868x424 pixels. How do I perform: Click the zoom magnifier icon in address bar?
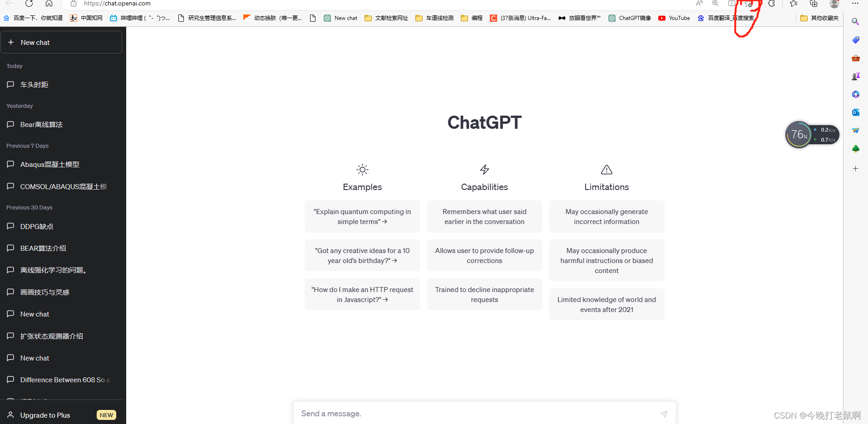click(715, 3)
